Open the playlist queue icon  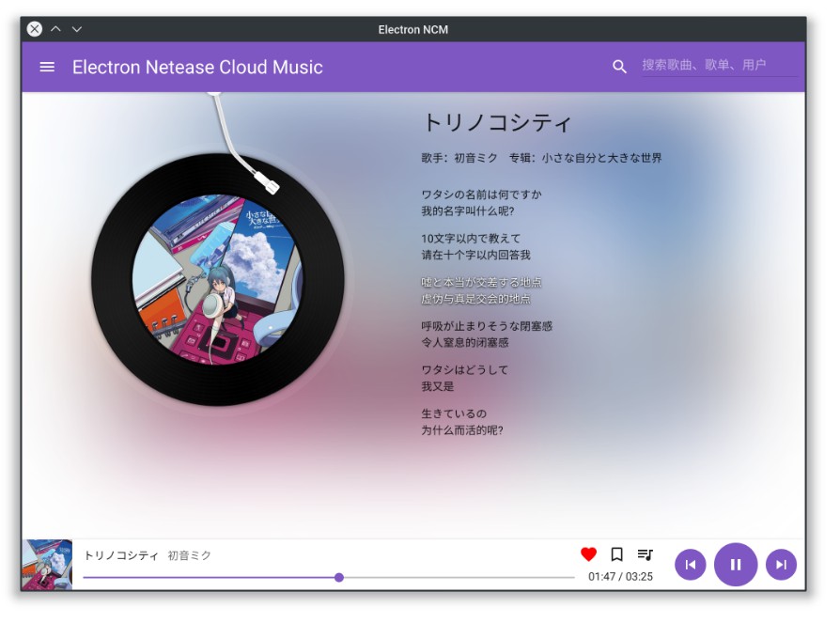click(x=645, y=554)
